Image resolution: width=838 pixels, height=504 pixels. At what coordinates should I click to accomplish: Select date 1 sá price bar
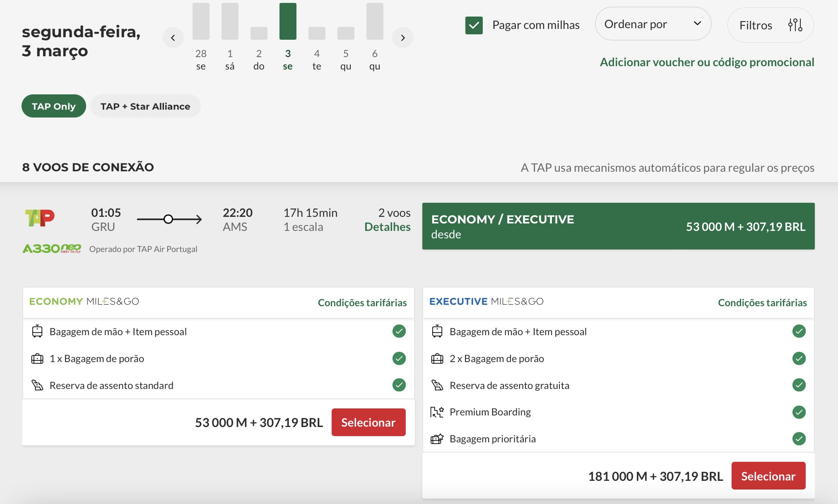click(230, 21)
